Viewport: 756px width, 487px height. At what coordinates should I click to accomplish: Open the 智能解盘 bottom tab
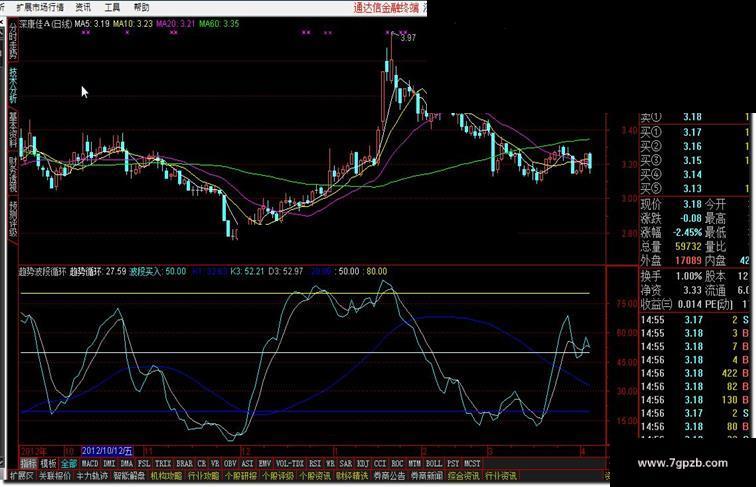click(129, 476)
